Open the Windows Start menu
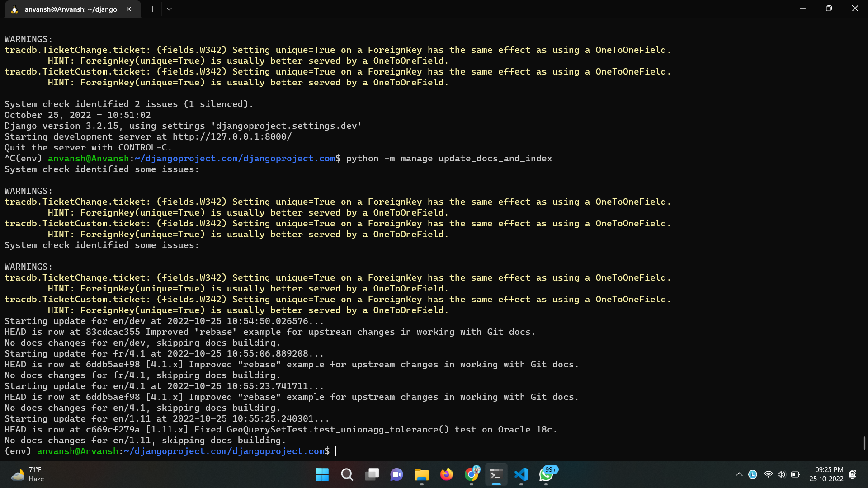 coord(322,475)
